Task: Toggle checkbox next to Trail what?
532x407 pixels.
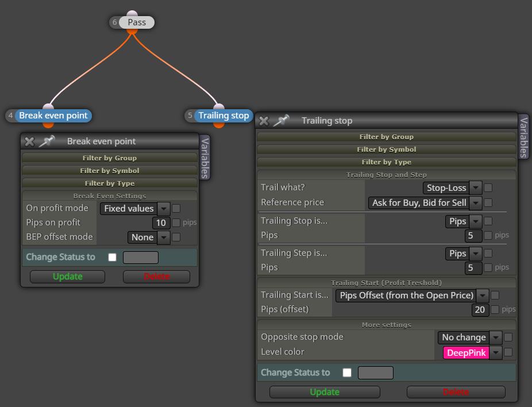Action: [488, 188]
